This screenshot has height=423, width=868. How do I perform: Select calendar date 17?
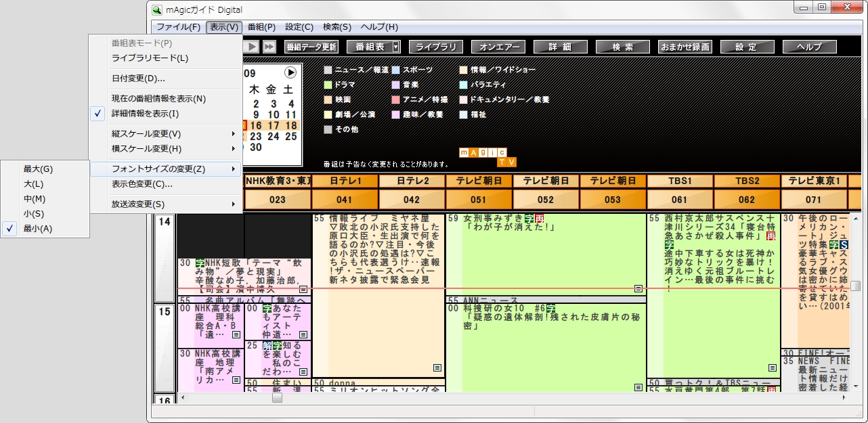(273, 125)
